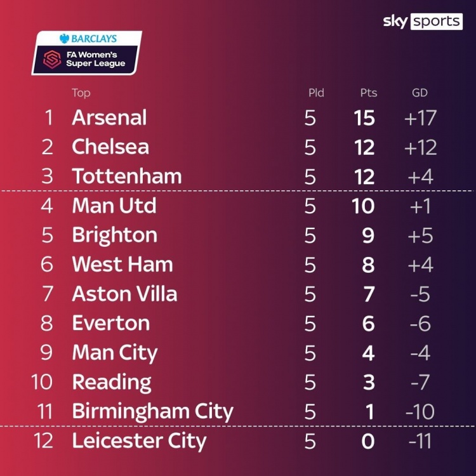Click the Top column header

[x=81, y=93]
